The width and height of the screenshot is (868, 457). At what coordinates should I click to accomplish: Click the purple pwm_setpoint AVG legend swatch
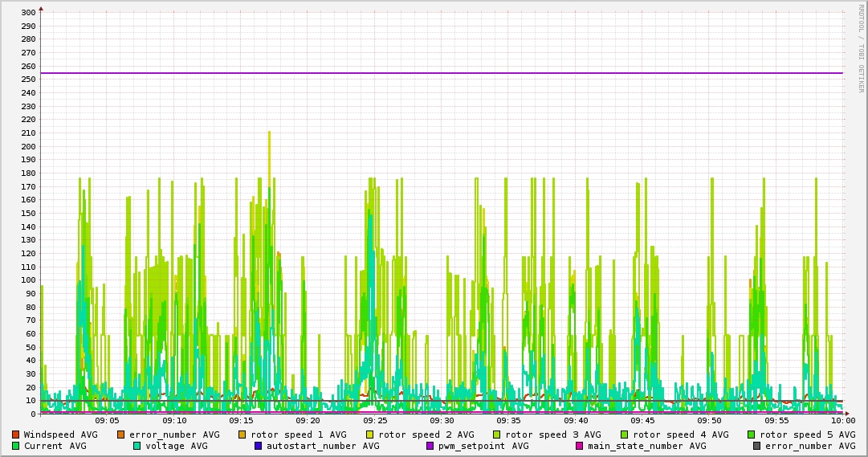(430, 446)
